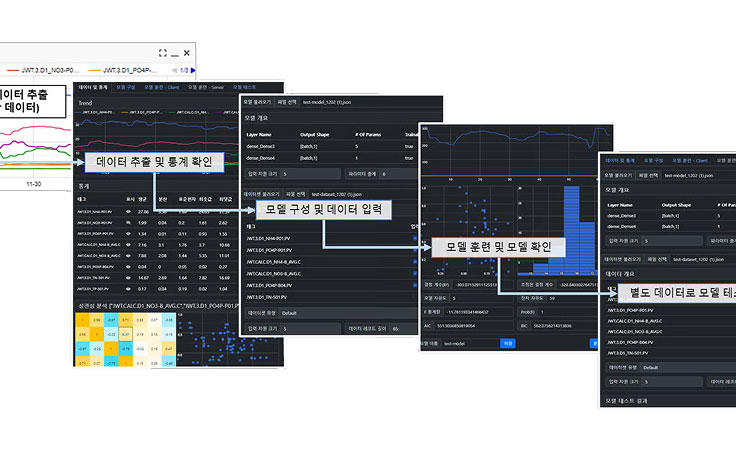Viewport: 736px width, 460px height.
Task: Hide the JWT.CALC.D1_NH4-B_AVG.C tag using its eye icon
Action: 130,243
